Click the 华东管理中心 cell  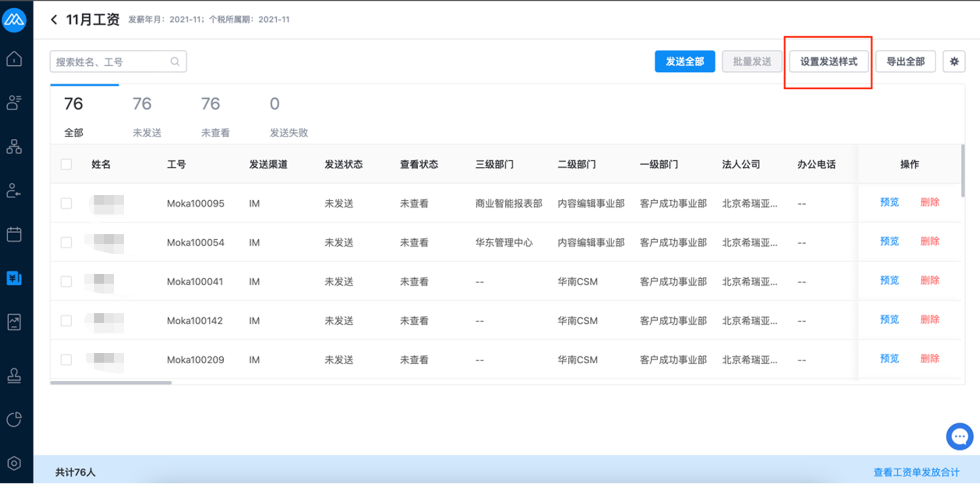pyautogui.click(x=504, y=243)
